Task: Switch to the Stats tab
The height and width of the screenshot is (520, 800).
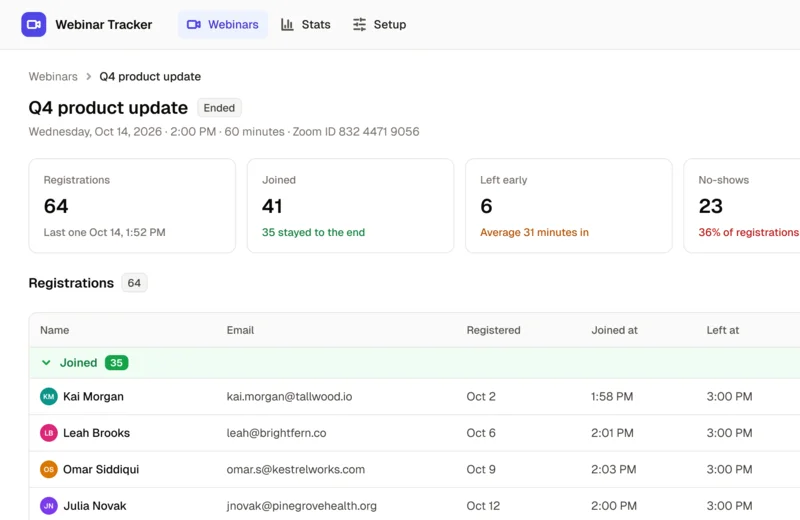Action: 306,24
